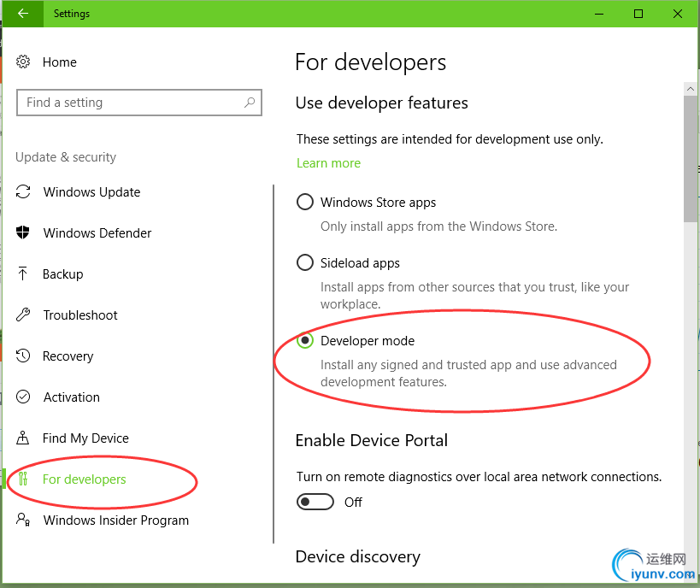Click the Enable Device Portal heading
Viewport: 700px width, 588px height.
pos(372,440)
